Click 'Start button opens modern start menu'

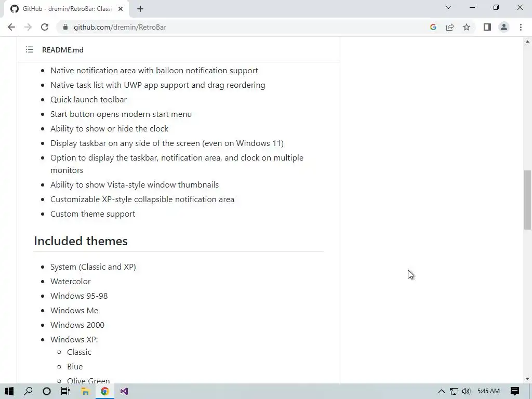point(121,114)
